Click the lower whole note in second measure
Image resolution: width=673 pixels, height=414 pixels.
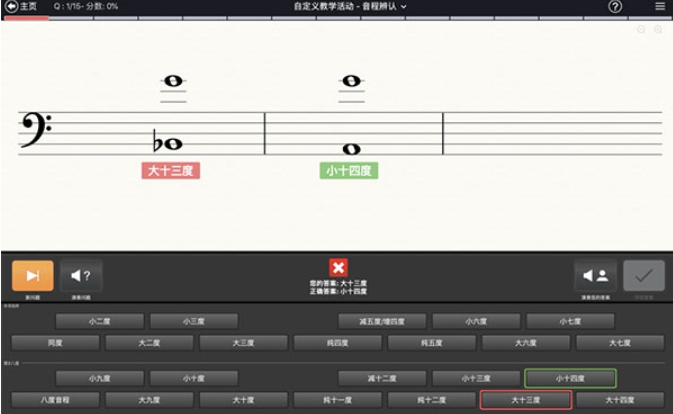[x=352, y=149]
